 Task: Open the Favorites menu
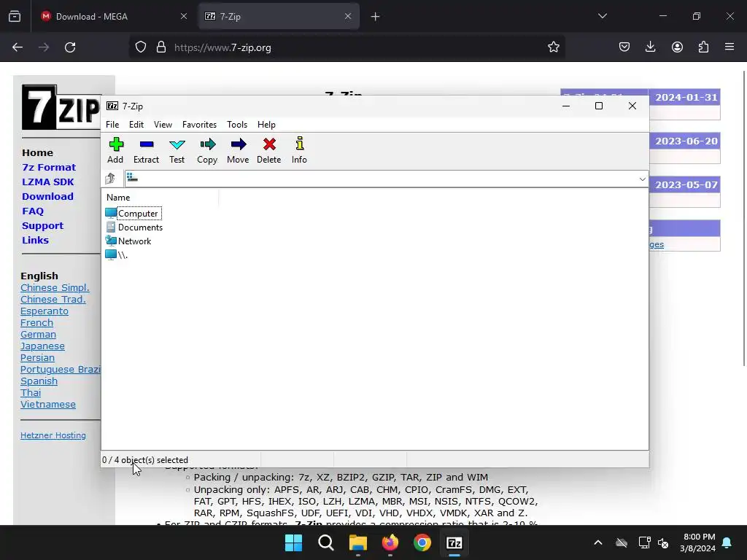(x=200, y=124)
